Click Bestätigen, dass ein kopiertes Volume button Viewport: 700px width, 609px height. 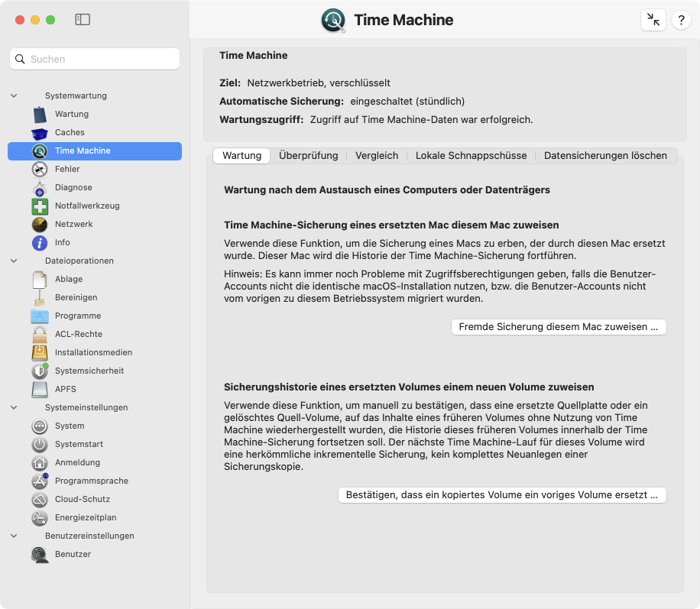tap(502, 495)
